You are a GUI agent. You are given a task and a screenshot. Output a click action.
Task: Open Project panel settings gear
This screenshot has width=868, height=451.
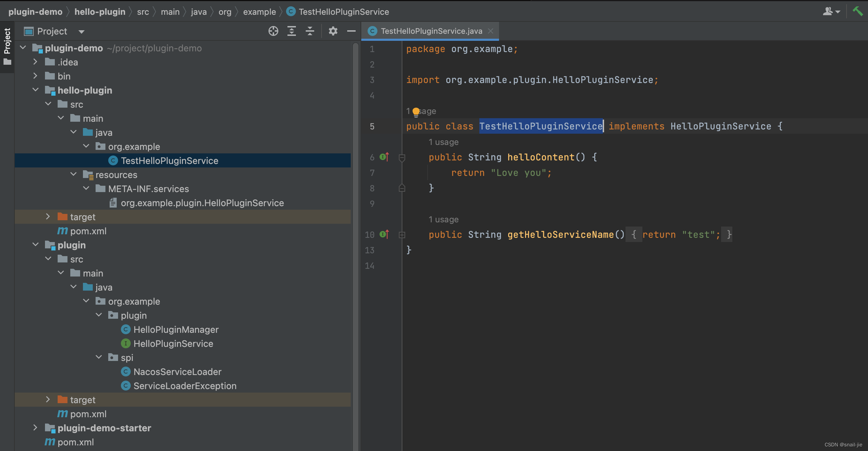333,31
